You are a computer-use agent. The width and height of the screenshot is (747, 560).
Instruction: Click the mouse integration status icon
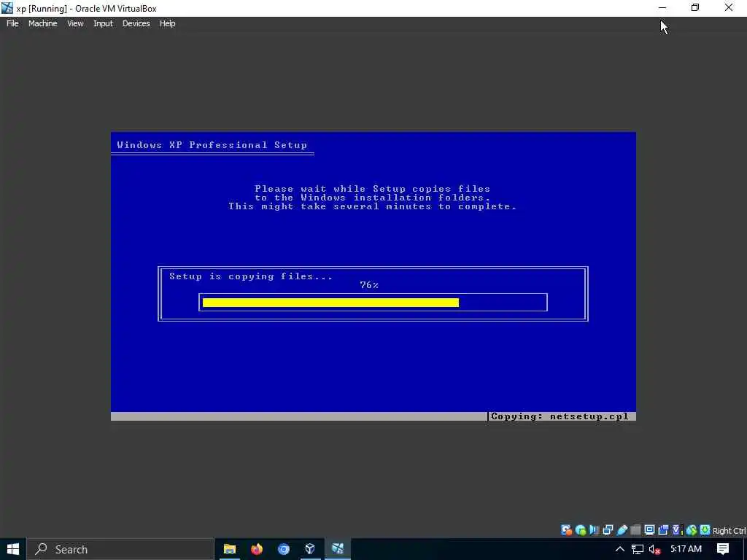pyautogui.click(x=692, y=530)
